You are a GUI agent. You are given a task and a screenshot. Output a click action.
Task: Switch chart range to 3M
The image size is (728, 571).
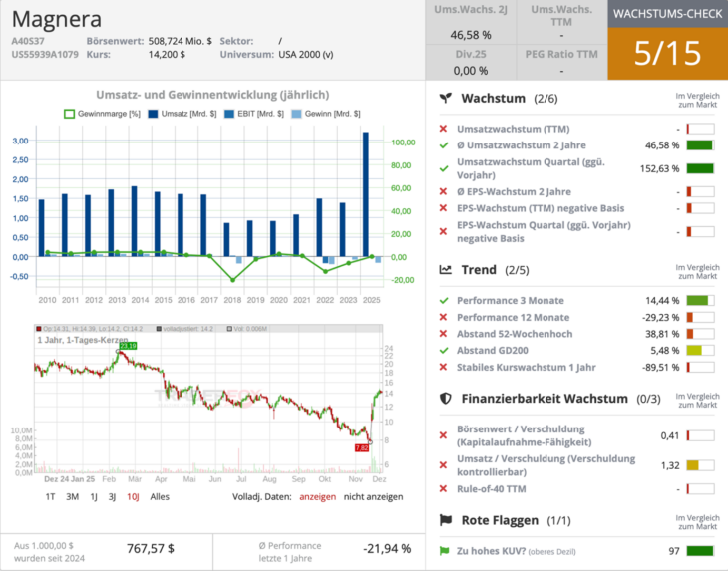click(72, 496)
